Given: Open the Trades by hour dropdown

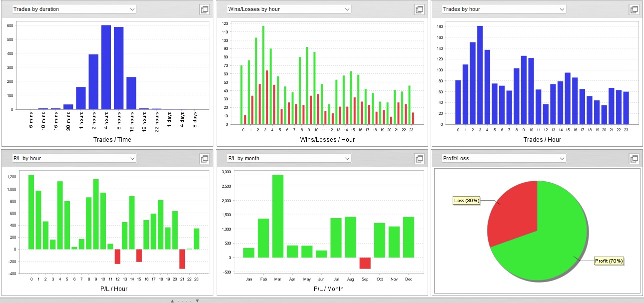Looking at the screenshot, I should (x=504, y=9).
